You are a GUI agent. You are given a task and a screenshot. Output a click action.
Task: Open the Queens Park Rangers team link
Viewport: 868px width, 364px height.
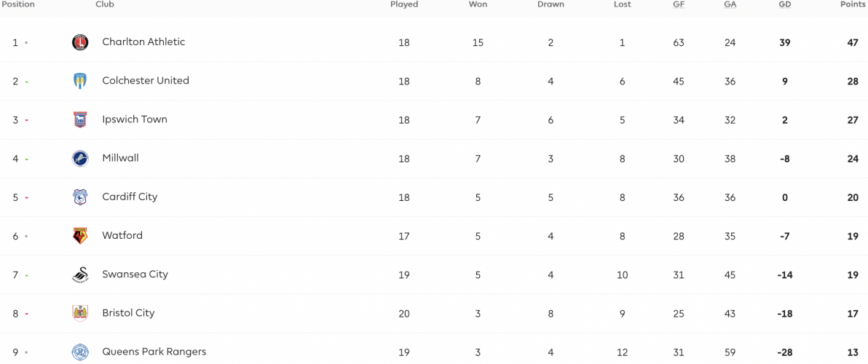(154, 352)
